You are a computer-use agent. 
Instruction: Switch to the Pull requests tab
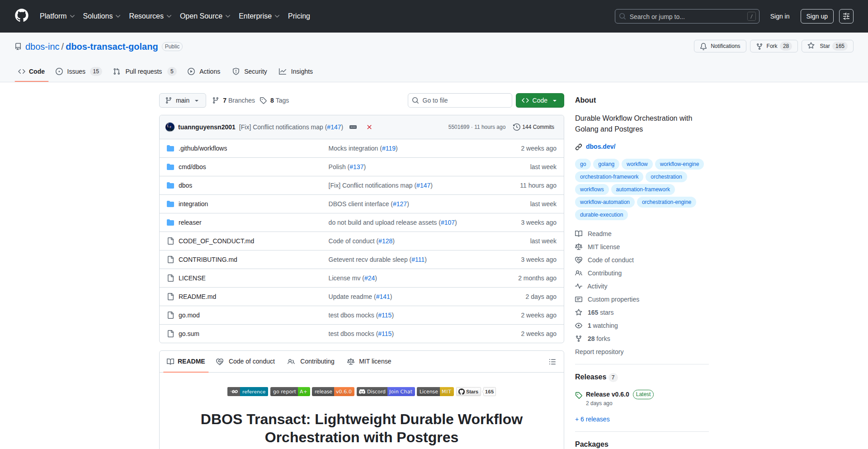pyautogui.click(x=145, y=71)
